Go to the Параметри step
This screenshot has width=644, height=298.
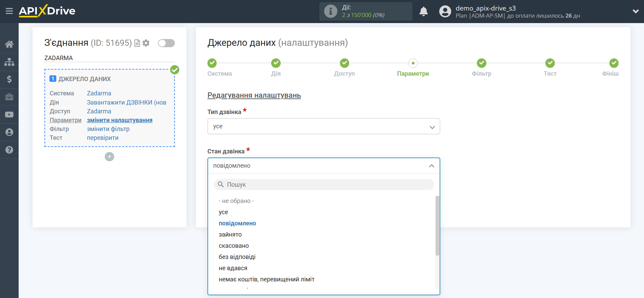(x=413, y=67)
